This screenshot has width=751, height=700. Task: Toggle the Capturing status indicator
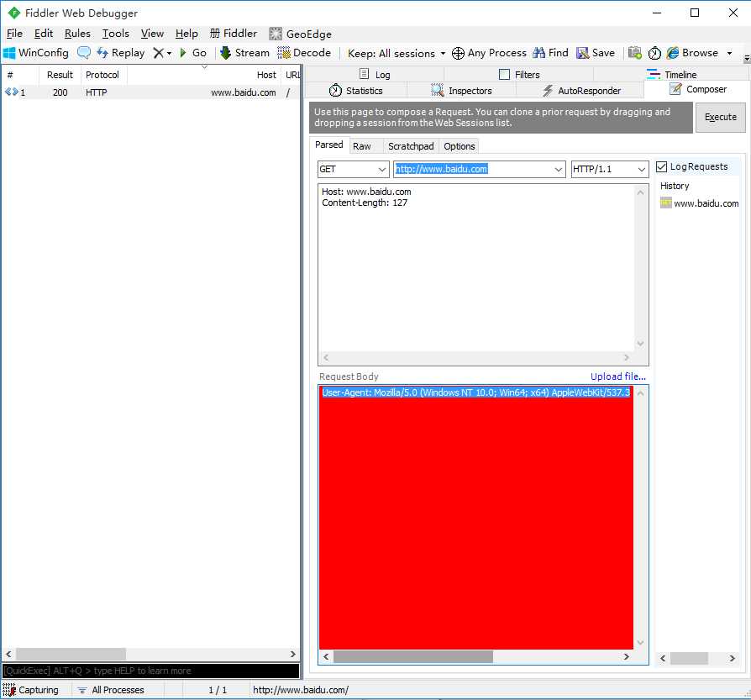[x=30, y=690]
